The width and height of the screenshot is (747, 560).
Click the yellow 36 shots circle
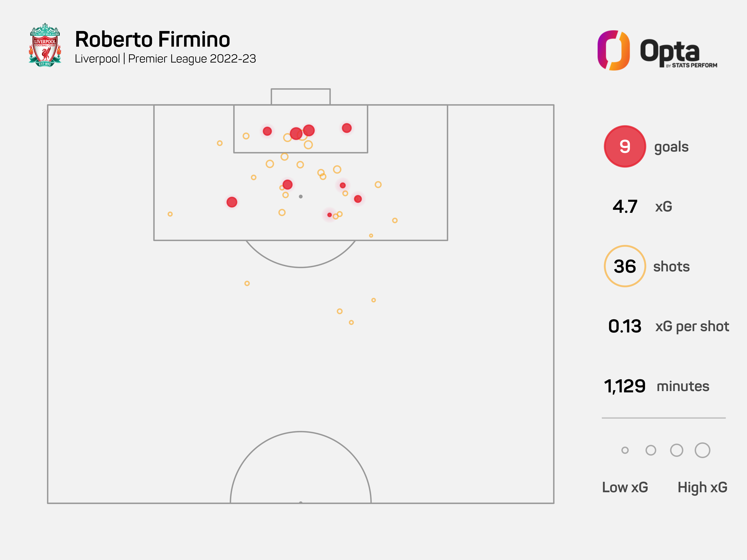[x=624, y=266]
